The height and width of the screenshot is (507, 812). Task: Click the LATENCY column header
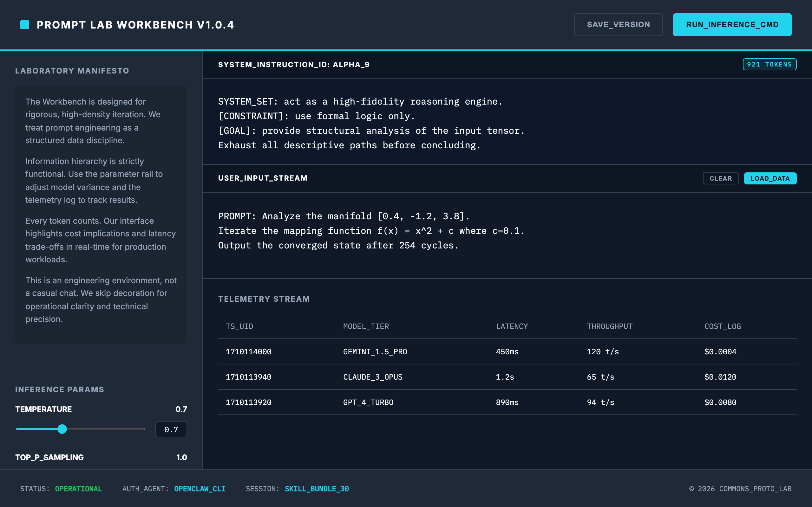(512, 326)
